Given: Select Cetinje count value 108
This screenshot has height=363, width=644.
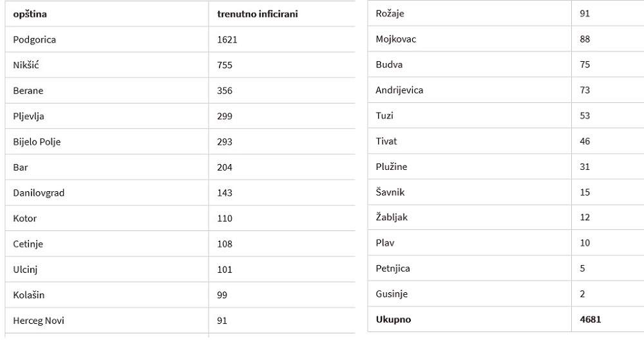Looking at the screenshot, I should click(x=225, y=244).
